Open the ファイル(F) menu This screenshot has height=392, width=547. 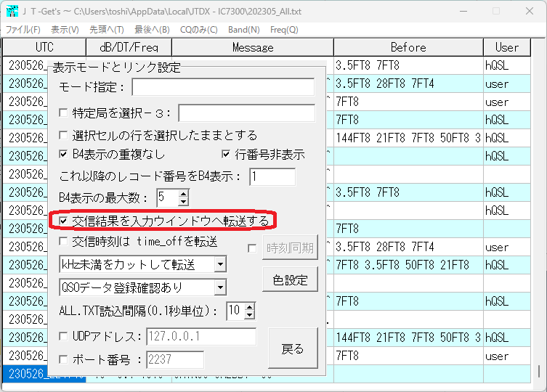point(23,30)
